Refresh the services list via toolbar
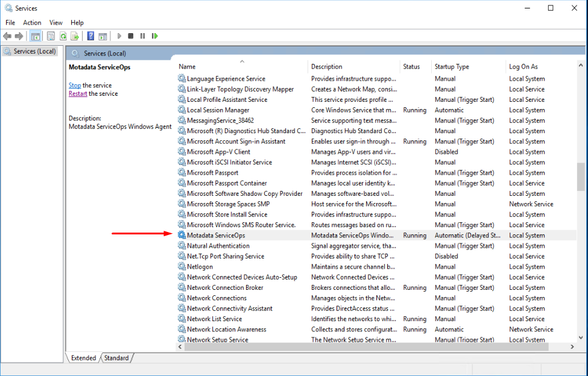588x376 pixels. (x=63, y=36)
